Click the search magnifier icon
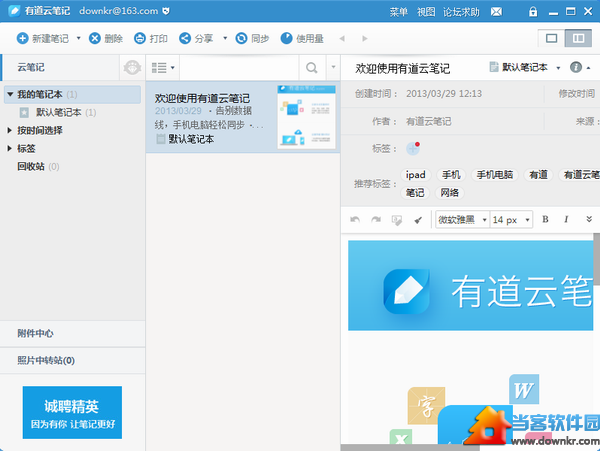The width and height of the screenshot is (600, 451). (311, 68)
